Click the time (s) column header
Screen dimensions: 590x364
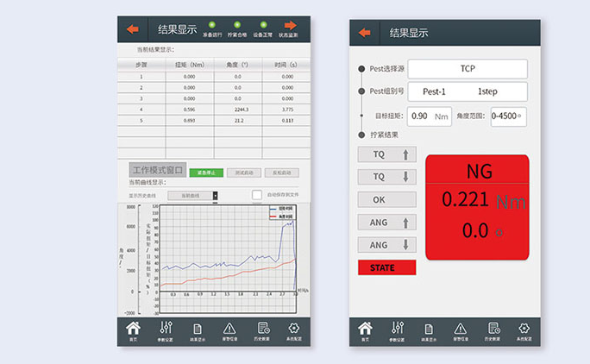(286, 65)
